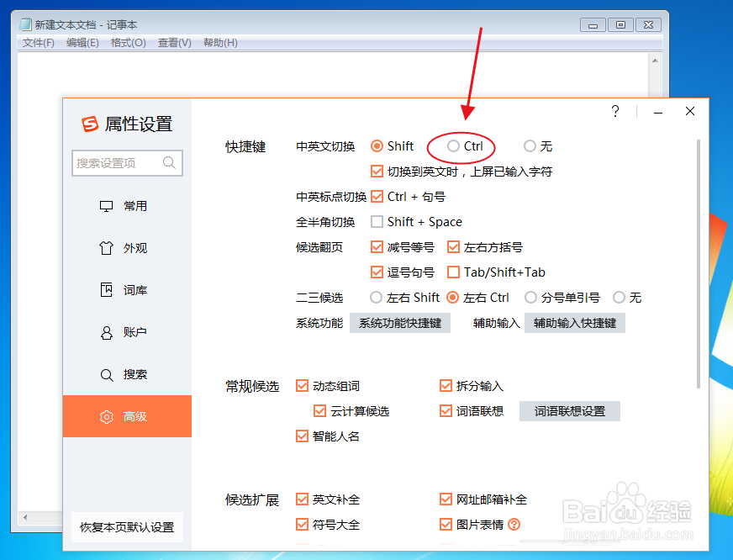Open 系统功能快捷键 settings

(400, 323)
